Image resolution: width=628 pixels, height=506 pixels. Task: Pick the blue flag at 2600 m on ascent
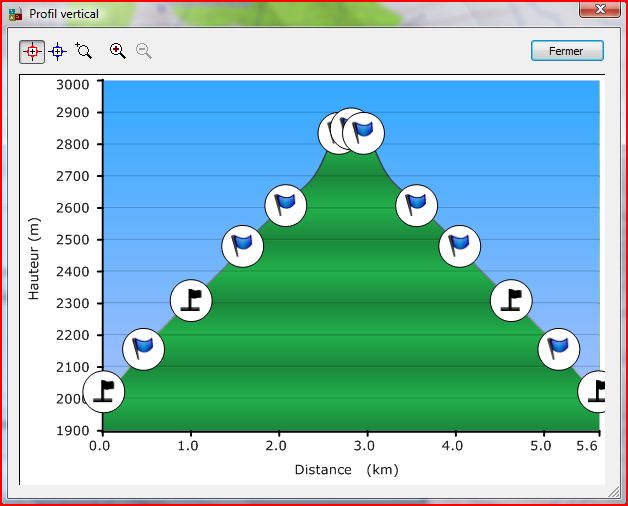tap(286, 205)
